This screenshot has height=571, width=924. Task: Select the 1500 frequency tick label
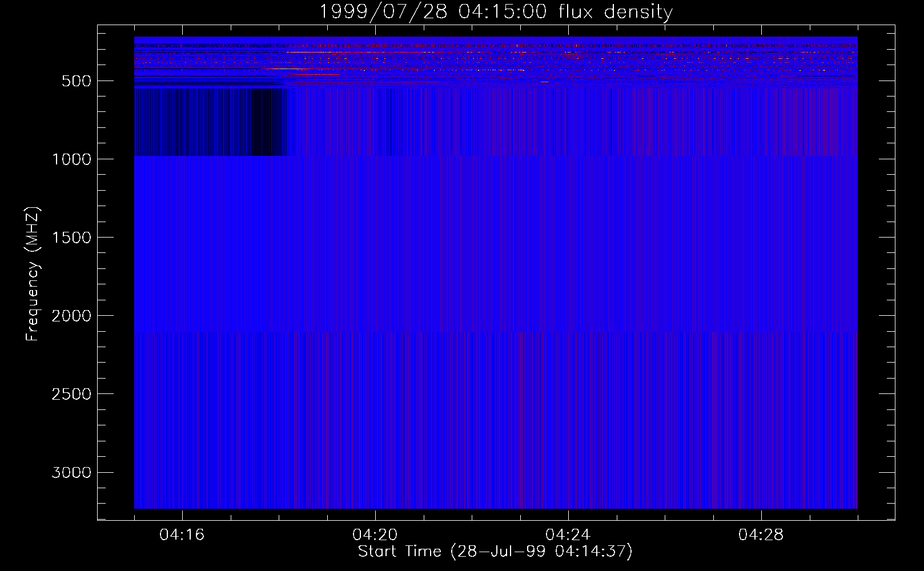coord(71,238)
